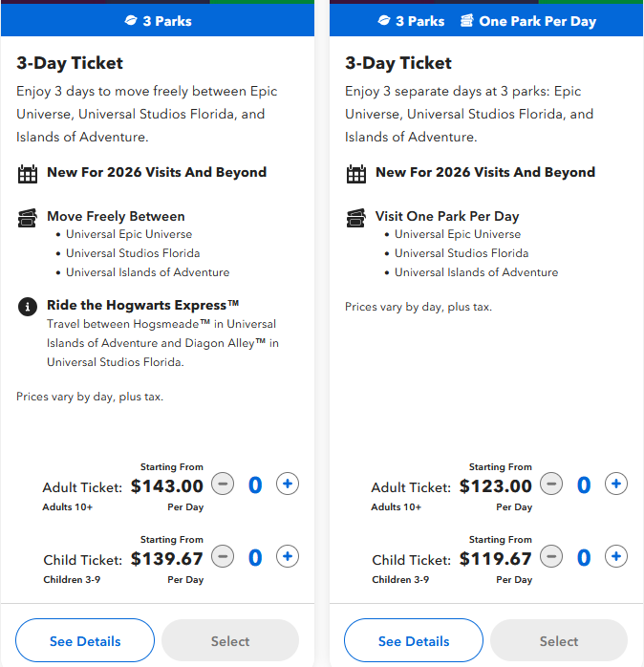Increase child ticket count on left card

[288, 556]
